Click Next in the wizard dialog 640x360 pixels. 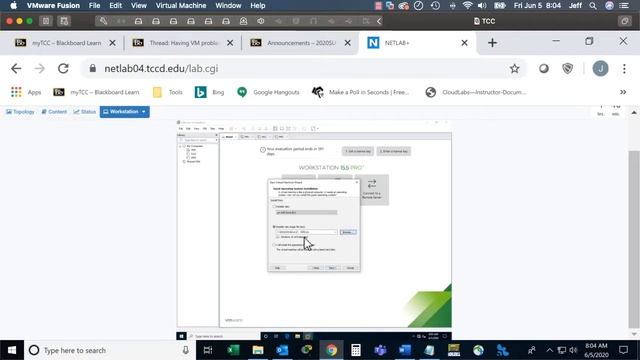coord(332,268)
